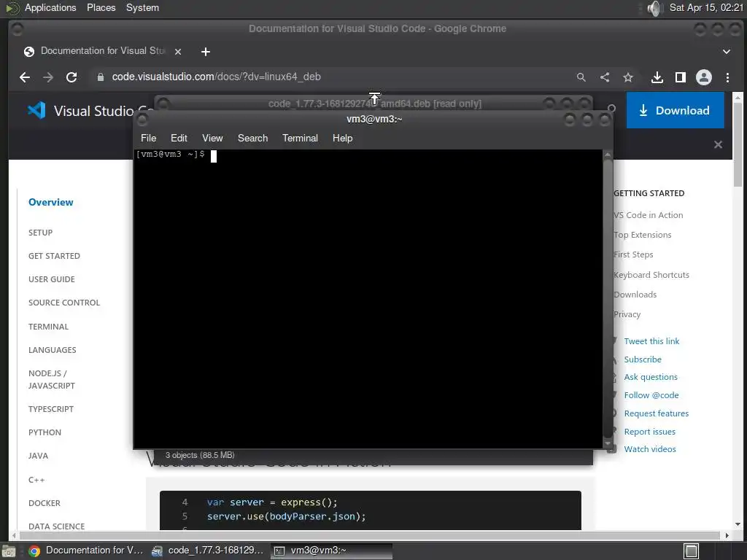This screenshot has width=747, height=560.
Task: Click Chrome's forward navigation arrow
Action: [48, 77]
